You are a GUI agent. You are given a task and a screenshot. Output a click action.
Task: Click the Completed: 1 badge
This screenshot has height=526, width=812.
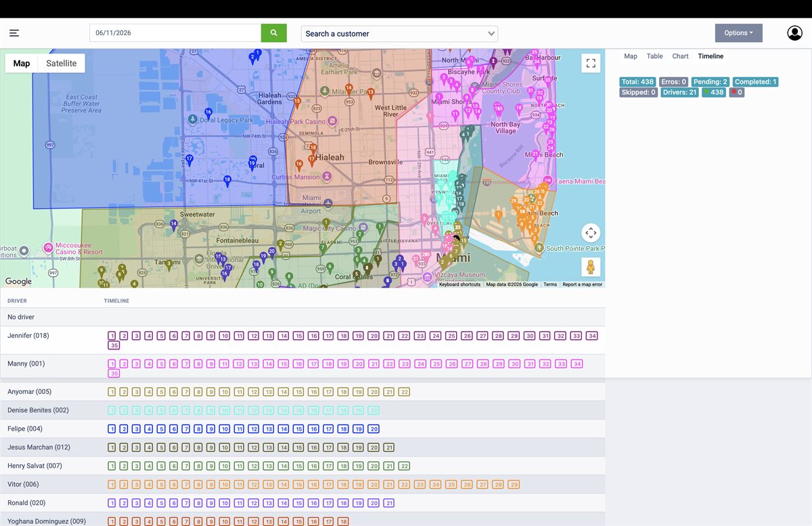(755, 82)
